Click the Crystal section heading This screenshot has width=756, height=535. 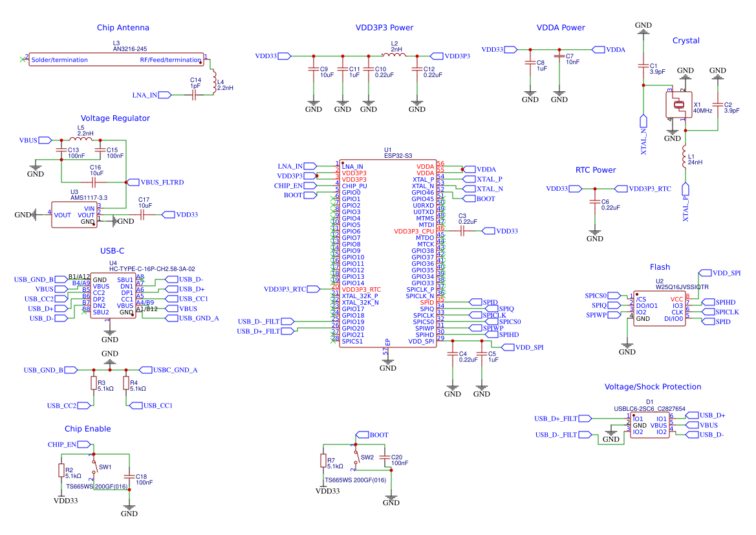686,41
